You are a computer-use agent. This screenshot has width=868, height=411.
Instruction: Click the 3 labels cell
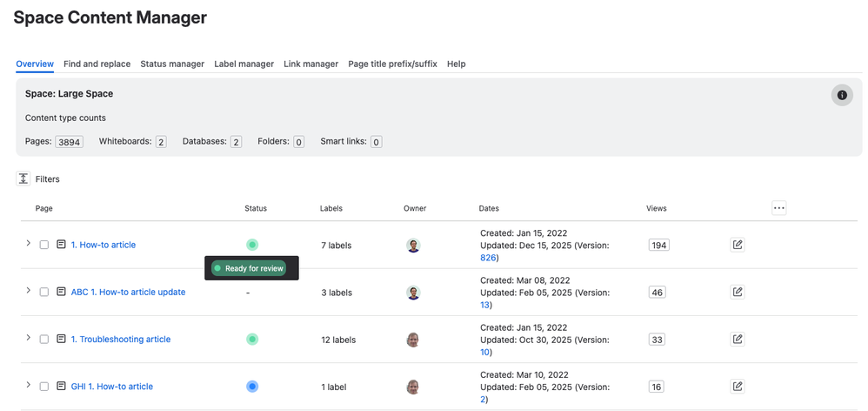(x=336, y=293)
